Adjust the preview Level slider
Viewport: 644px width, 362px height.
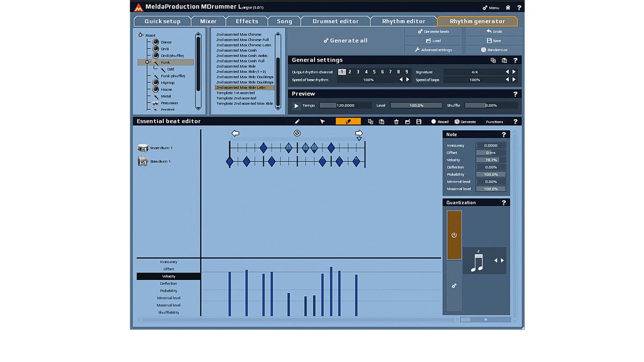[x=416, y=106]
